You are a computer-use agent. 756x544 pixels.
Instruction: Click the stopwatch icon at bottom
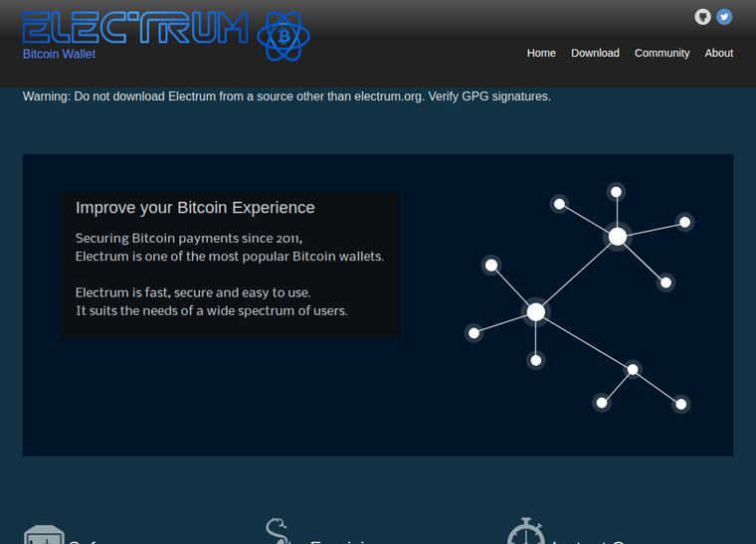526,531
